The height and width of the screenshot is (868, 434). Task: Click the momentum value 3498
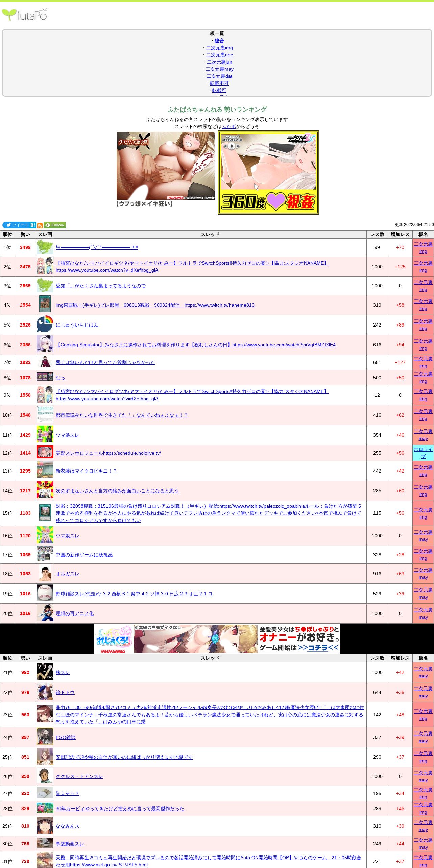[x=25, y=247]
